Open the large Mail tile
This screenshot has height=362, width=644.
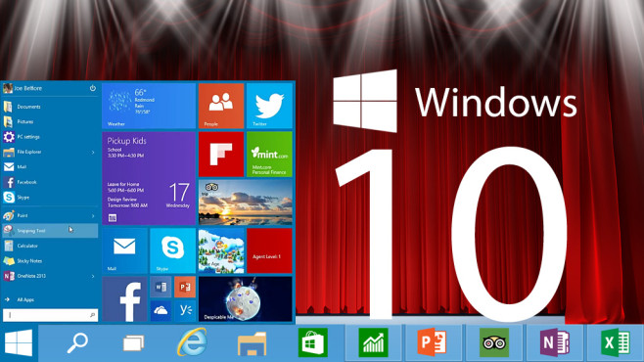(125, 250)
